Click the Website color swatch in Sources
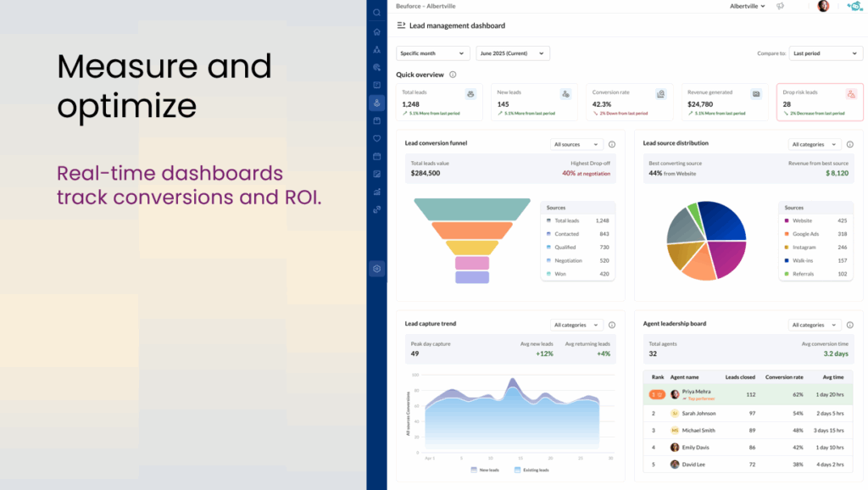This screenshot has height=490, width=868. (787, 220)
